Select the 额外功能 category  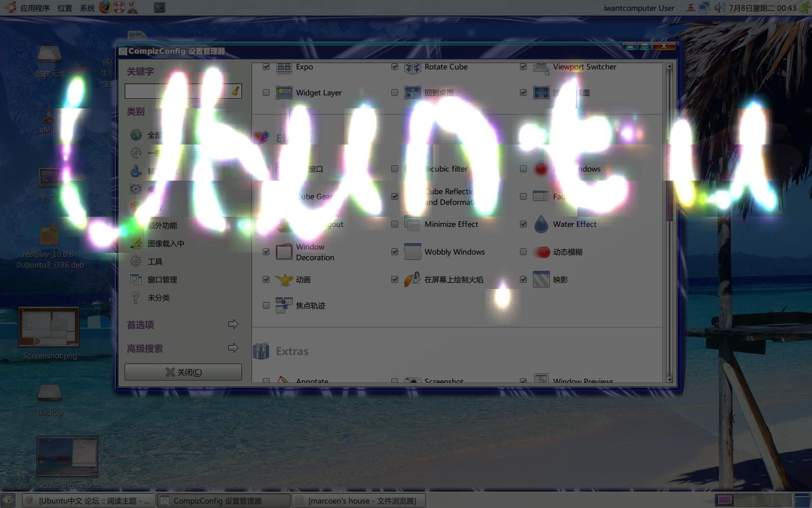162,225
